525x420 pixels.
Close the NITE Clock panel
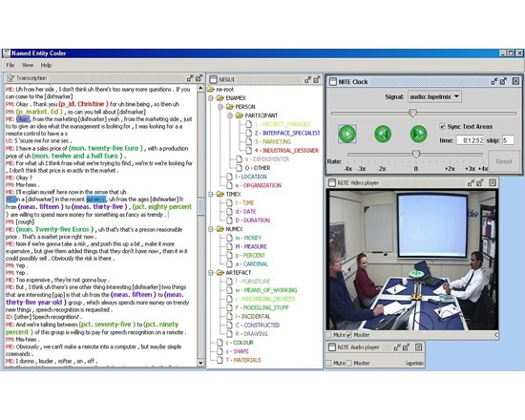(516, 81)
